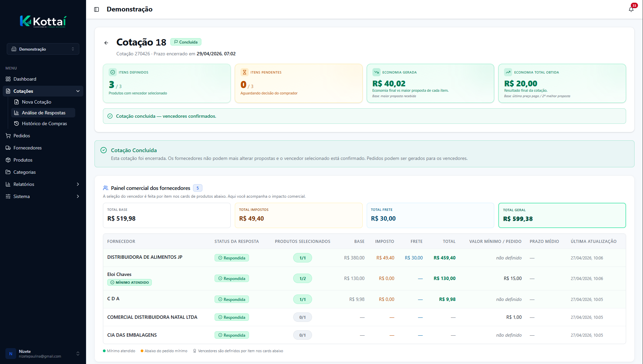The height and width of the screenshot is (364, 643).
Task: Click the user avatar N
Action: (x=11, y=354)
